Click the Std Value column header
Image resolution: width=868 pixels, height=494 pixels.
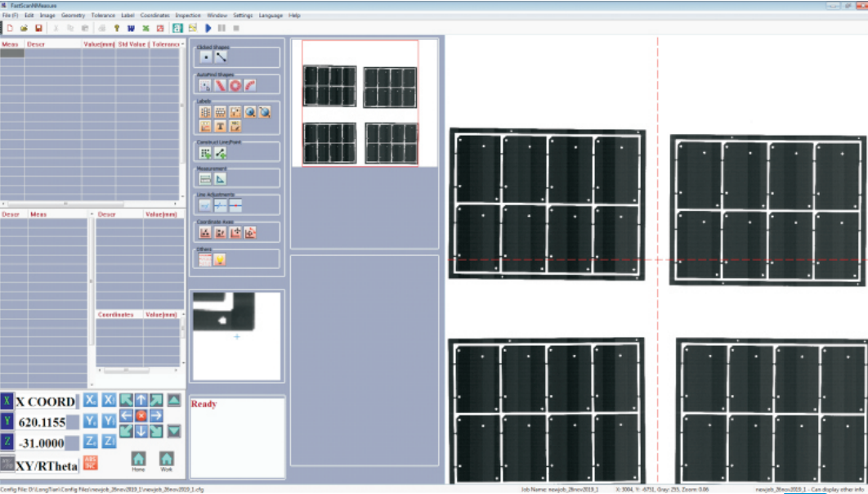[132, 43]
